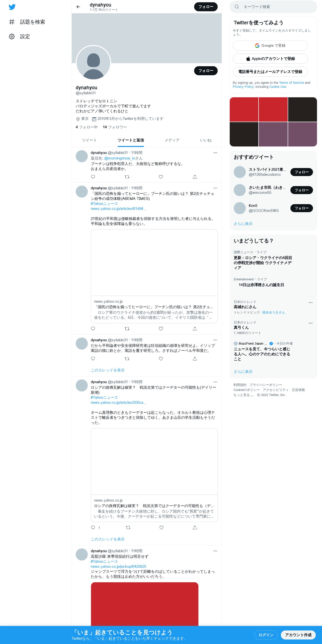The image size is (322, 644).
Task: Like the デイリー新潮 coup tweet
Action: [x=162, y=528]
